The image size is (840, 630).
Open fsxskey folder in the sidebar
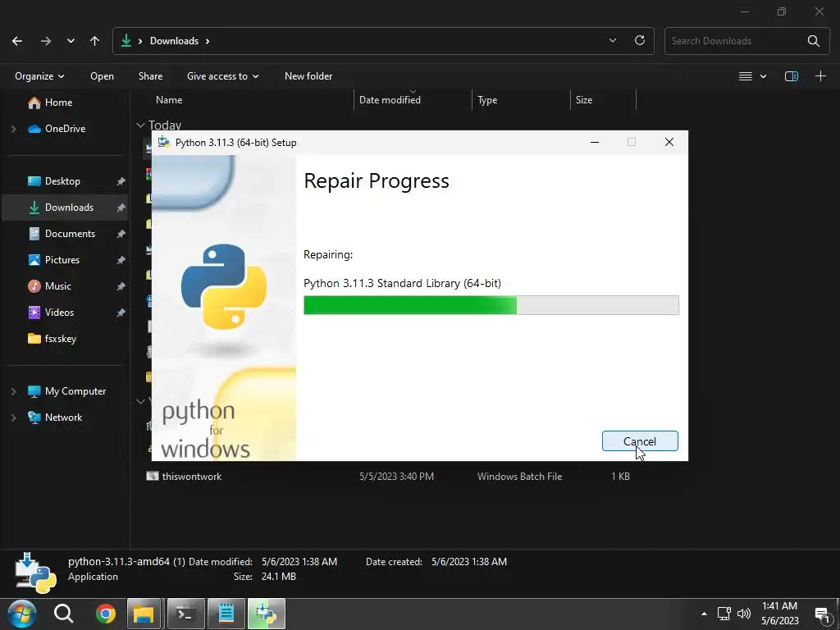click(60, 339)
